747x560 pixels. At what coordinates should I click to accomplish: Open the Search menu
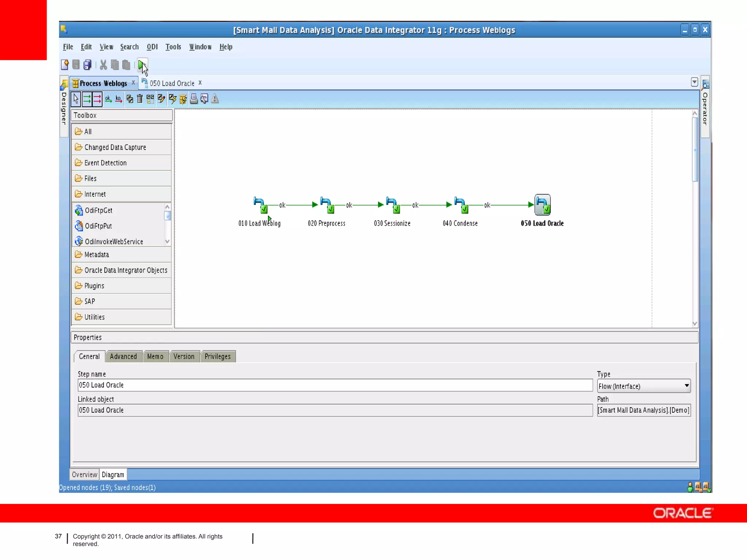point(129,47)
